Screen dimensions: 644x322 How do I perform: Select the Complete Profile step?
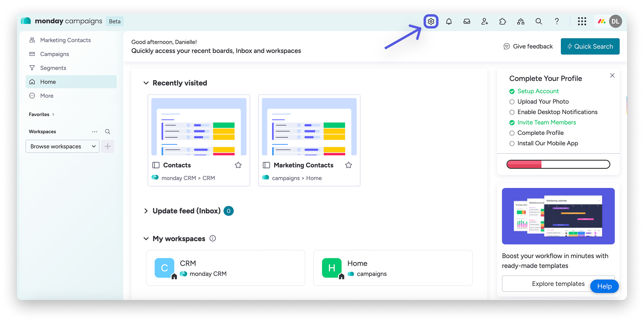pyautogui.click(x=536, y=133)
